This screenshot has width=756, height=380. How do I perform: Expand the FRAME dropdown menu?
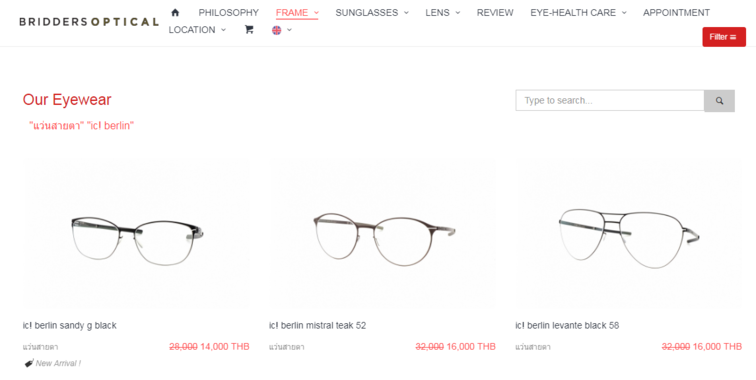tap(297, 13)
